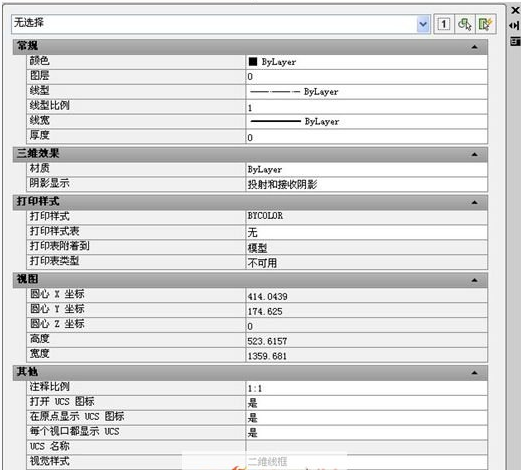This screenshot has width=521, height=470.
Task: Edit the 厚度 value 0
Action: [x=367, y=137]
